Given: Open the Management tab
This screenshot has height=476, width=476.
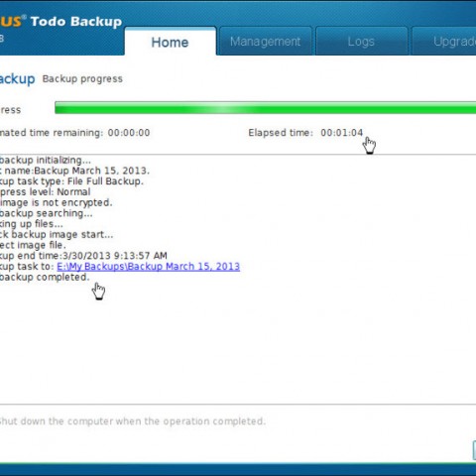Looking at the screenshot, I should [266, 42].
